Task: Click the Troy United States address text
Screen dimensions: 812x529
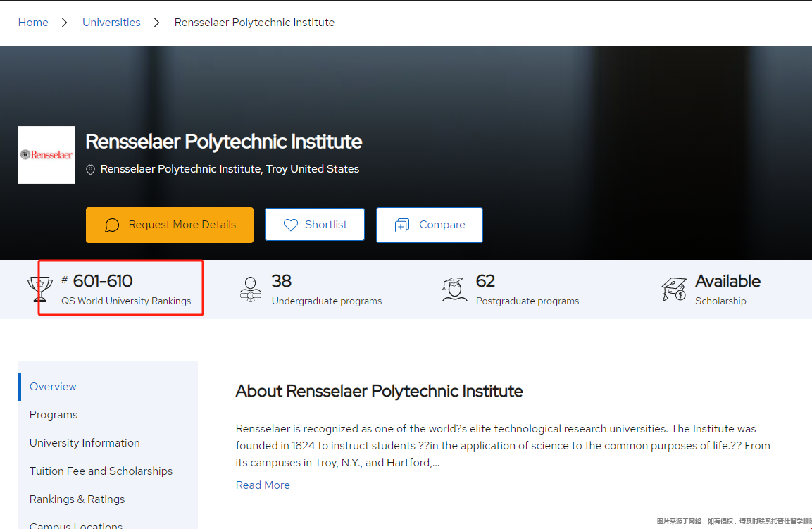Action: point(230,169)
